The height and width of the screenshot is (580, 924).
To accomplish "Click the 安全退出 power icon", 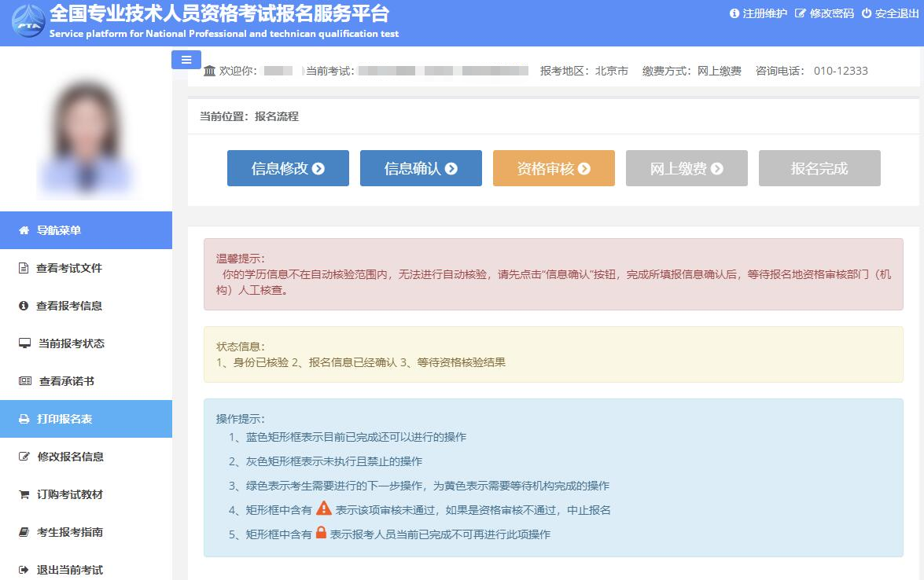I will pos(867,13).
